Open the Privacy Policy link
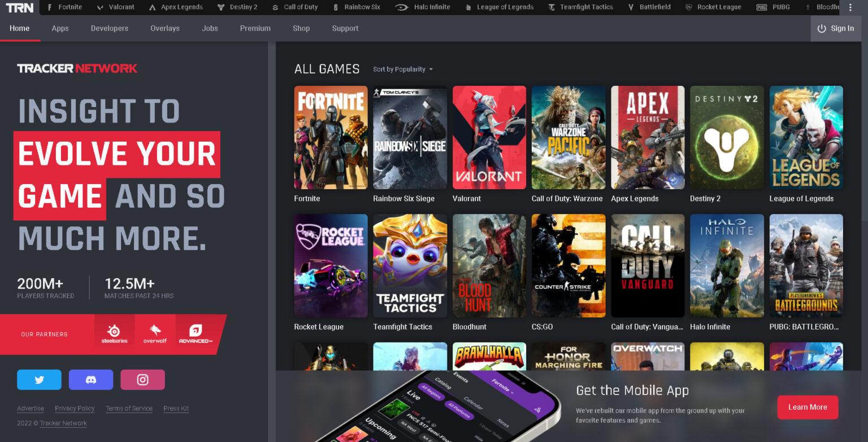Viewport: 868px width, 442px height. tap(75, 408)
